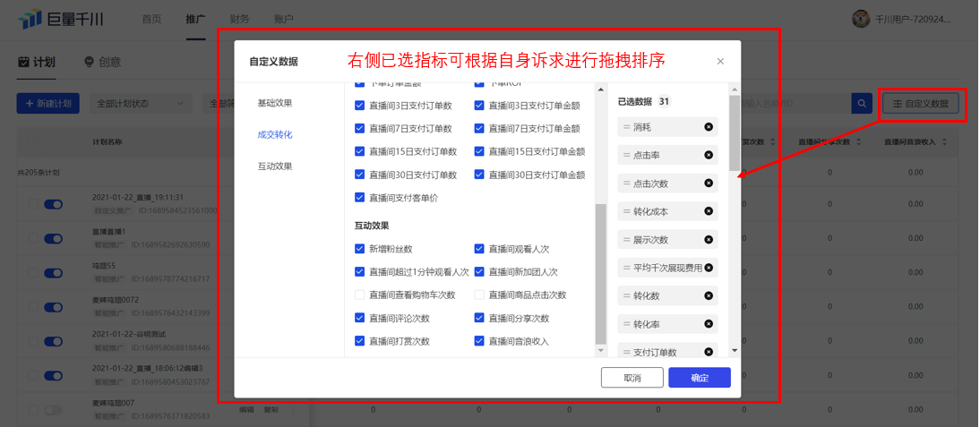This screenshot has height=427, width=980.
Task: Toggle switch for plan 鸡翅55
Action: pos(53,273)
